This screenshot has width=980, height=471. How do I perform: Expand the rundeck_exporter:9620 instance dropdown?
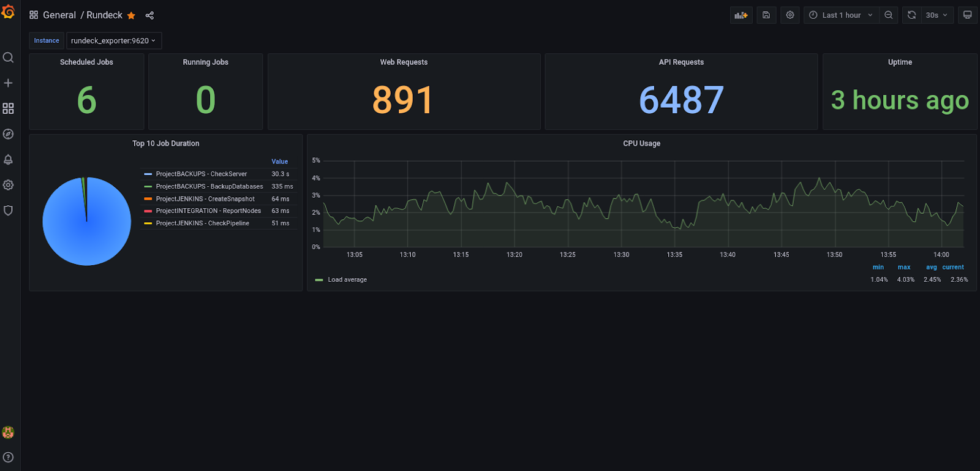point(114,41)
